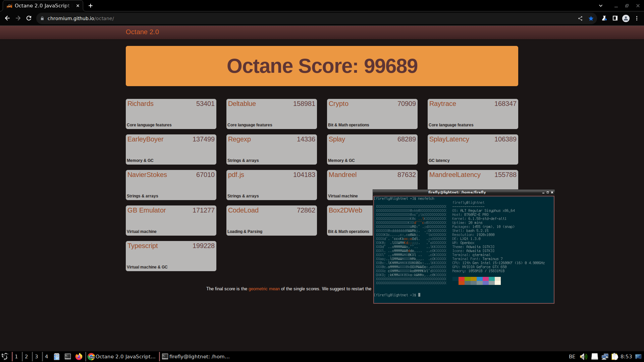Click the terminal title bar firefly@lightnet
The image size is (644, 362).
457,192
